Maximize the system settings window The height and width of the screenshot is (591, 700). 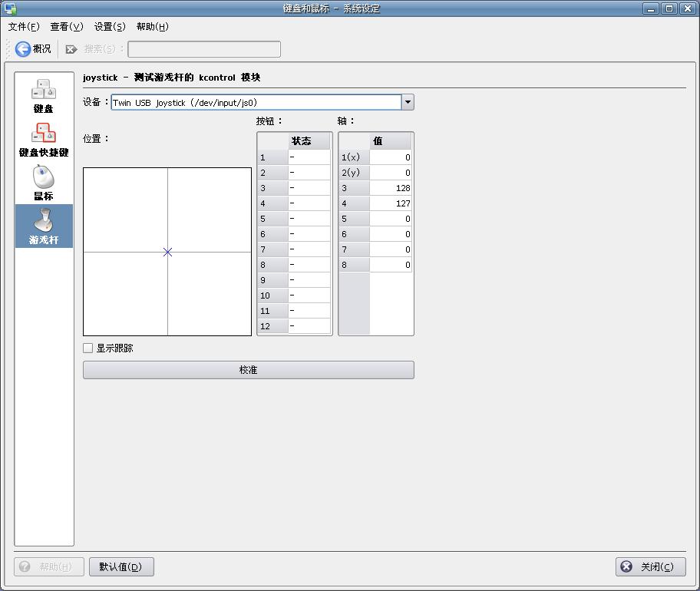(x=669, y=8)
